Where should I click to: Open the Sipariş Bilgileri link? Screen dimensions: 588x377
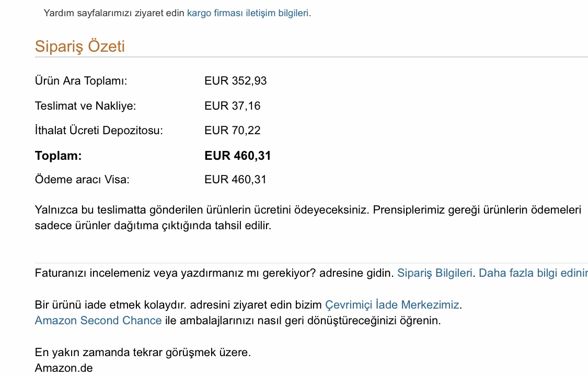[435, 273]
